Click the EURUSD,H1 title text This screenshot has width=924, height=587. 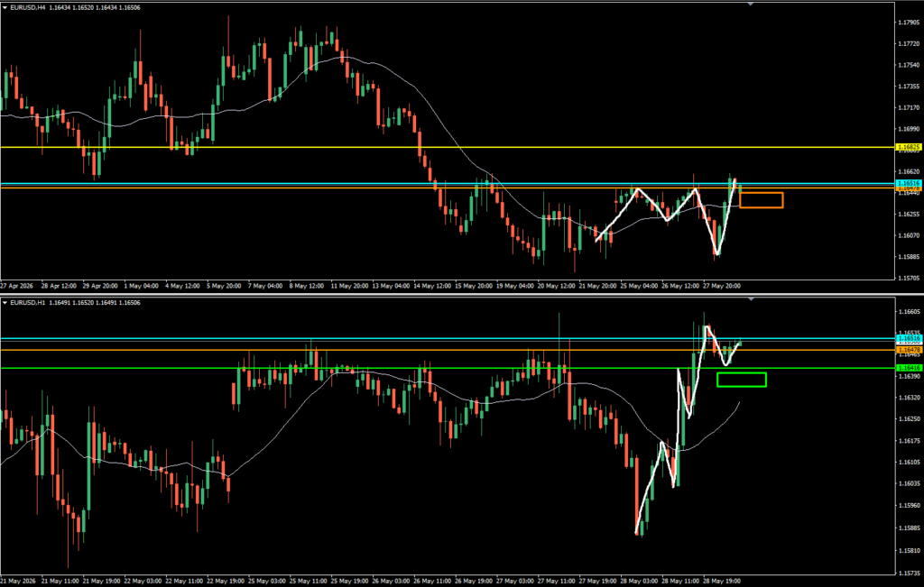click(24, 303)
